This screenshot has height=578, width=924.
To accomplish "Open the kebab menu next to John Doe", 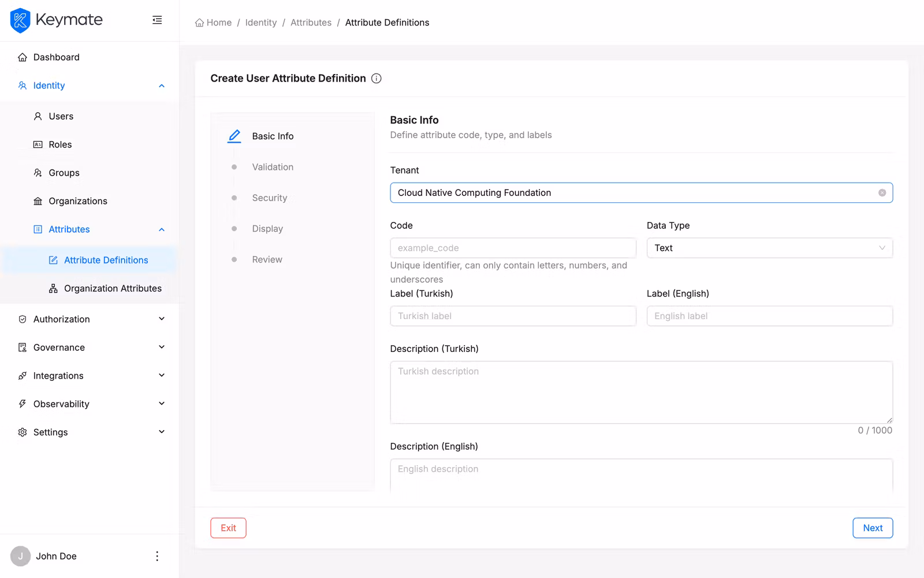I will pos(157,556).
